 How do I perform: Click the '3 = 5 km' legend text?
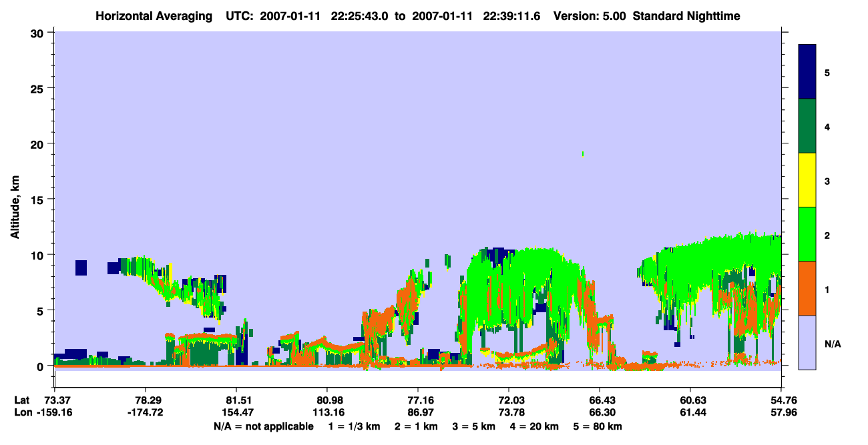click(474, 426)
